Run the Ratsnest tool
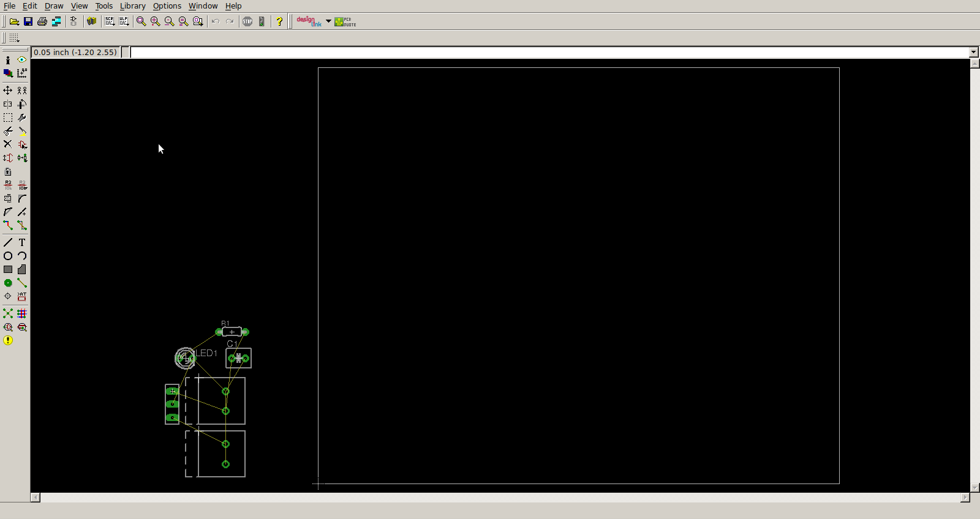The image size is (980, 519). 8,313
